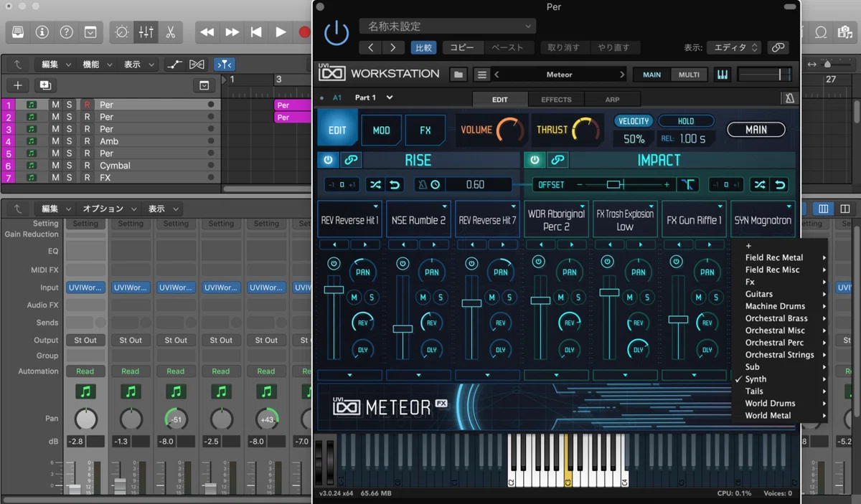This screenshot has width=861, height=504.
Task: Toggle the blue Catch Playhead icon
Action: 224,65
